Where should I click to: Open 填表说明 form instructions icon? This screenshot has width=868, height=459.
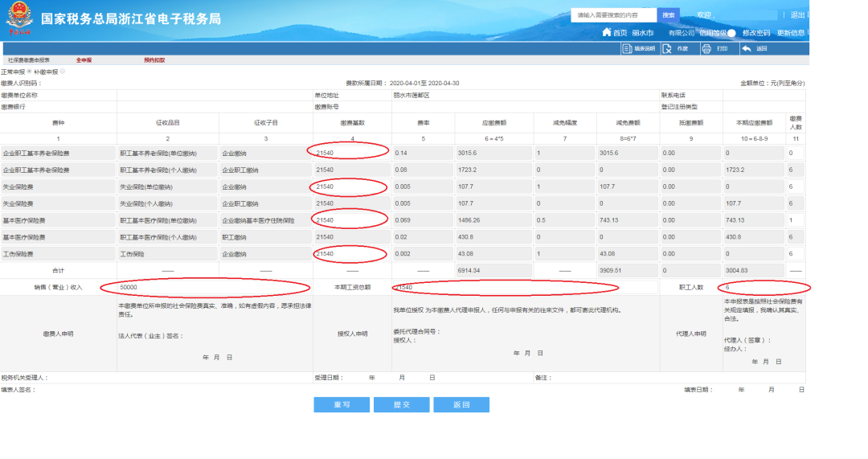click(x=627, y=49)
